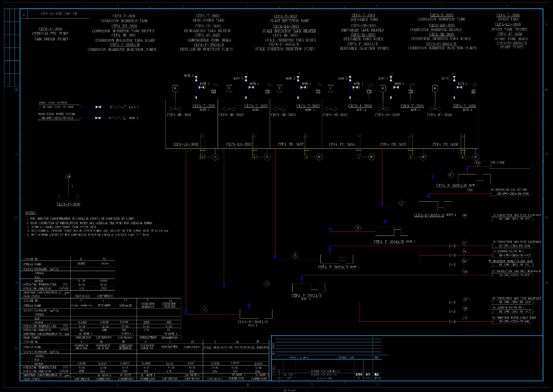The height and width of the screenshot is (392, 553).
Task: Click the NOTES: heading
Action: click(31, 213)
